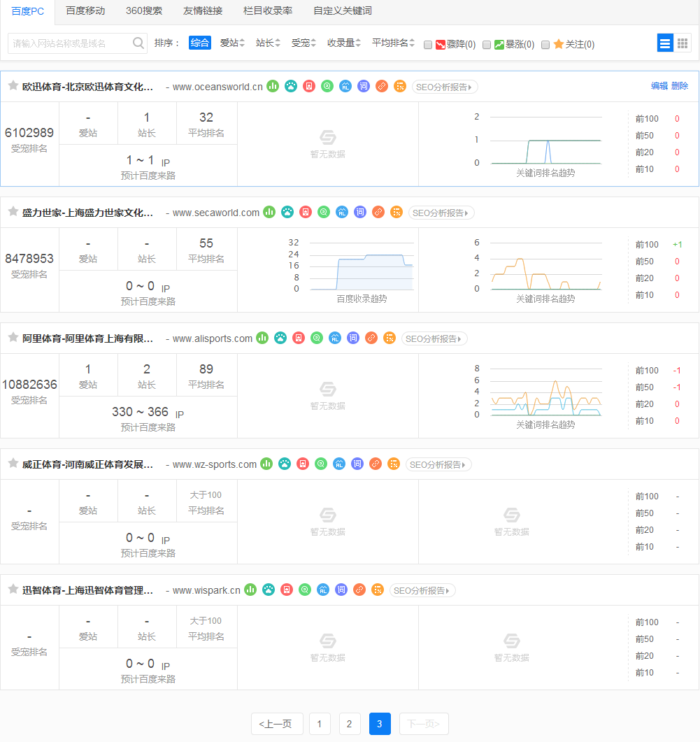The width and height of the screenshot is (700, 742).
Task: Click orange link icon for wz-sports.com
Action: coord(376,464)
